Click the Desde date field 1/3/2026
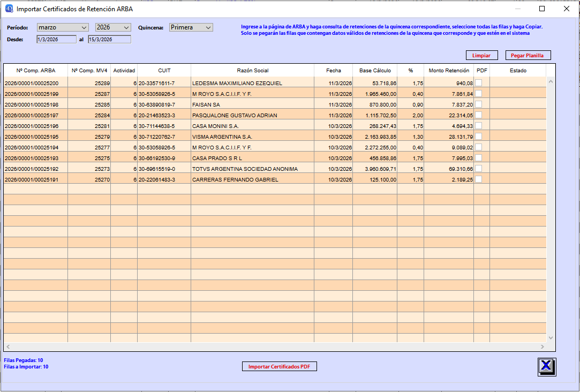580x392 pixels. pyautogui.click(x=57, y=39)
